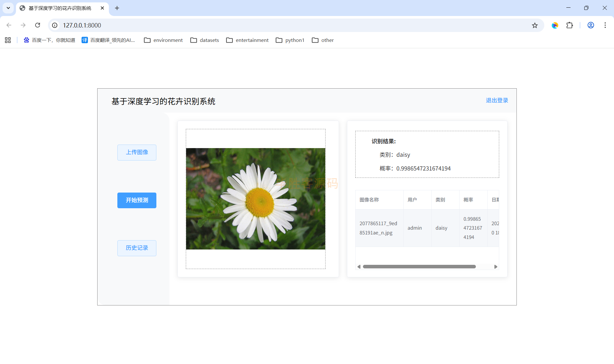The height and width of the screenshot is (364, 614).
Task: Select the flower recognition system tab
Action: point(60,8)
